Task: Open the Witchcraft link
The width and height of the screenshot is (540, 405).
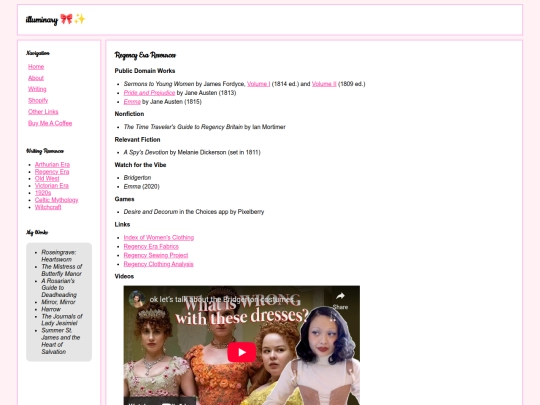Action: click(x=48, y=207)
